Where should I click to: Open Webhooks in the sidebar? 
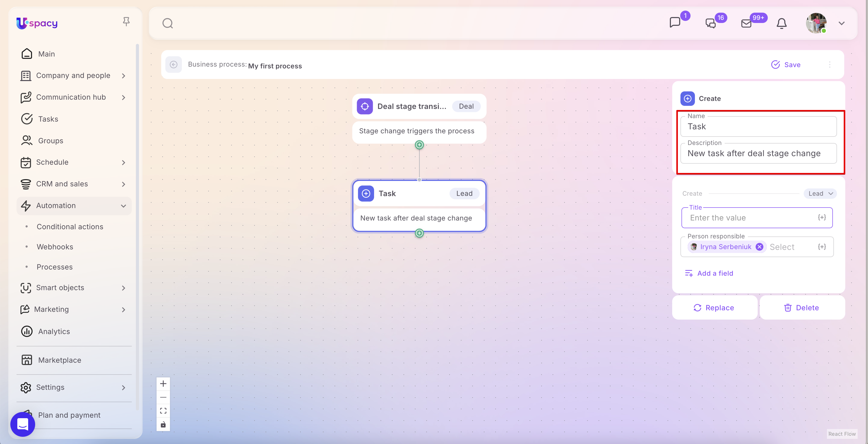coord(55,247)
